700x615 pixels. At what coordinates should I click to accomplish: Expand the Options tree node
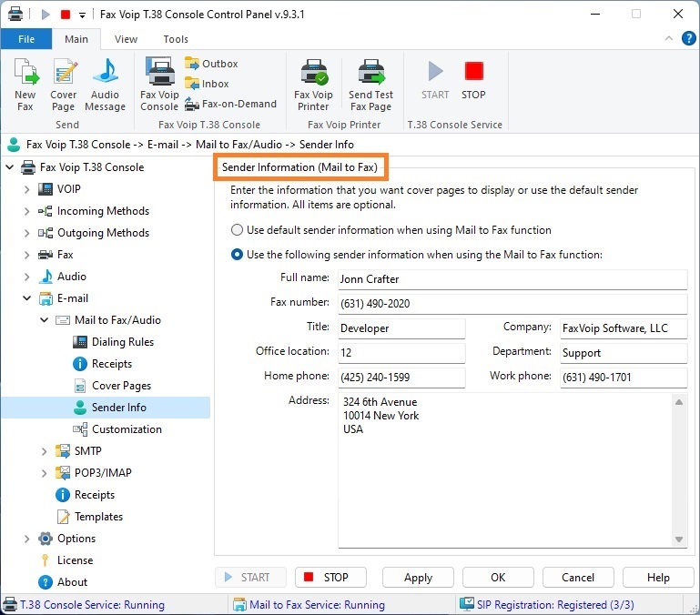26,539
